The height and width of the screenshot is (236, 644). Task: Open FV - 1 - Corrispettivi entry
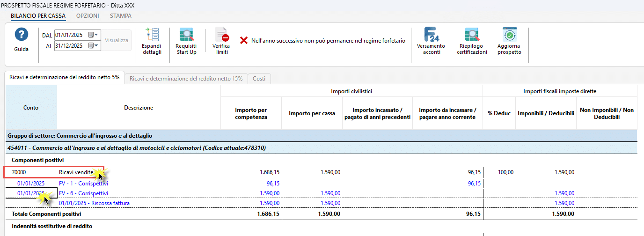(84, 183)
